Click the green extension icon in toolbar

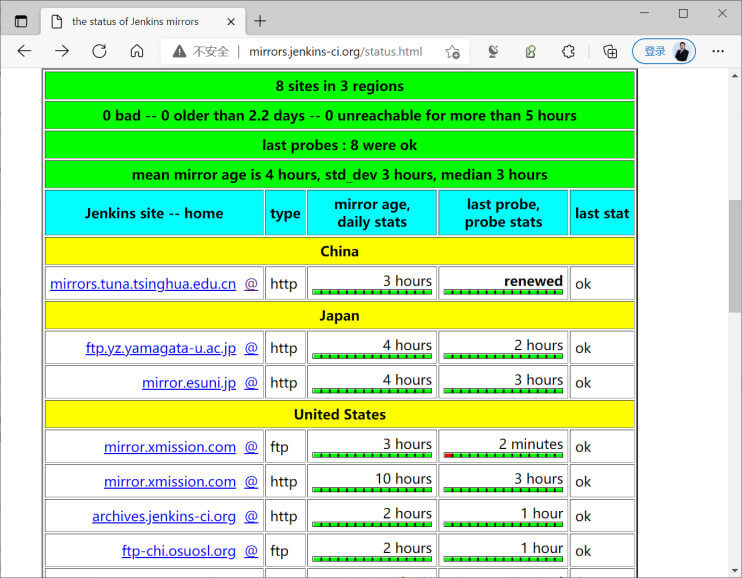(x=531, y=51)
